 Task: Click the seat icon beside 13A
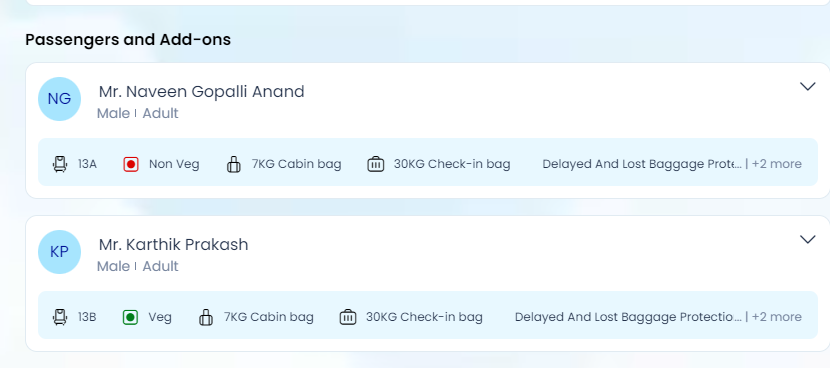coord(60,164)
